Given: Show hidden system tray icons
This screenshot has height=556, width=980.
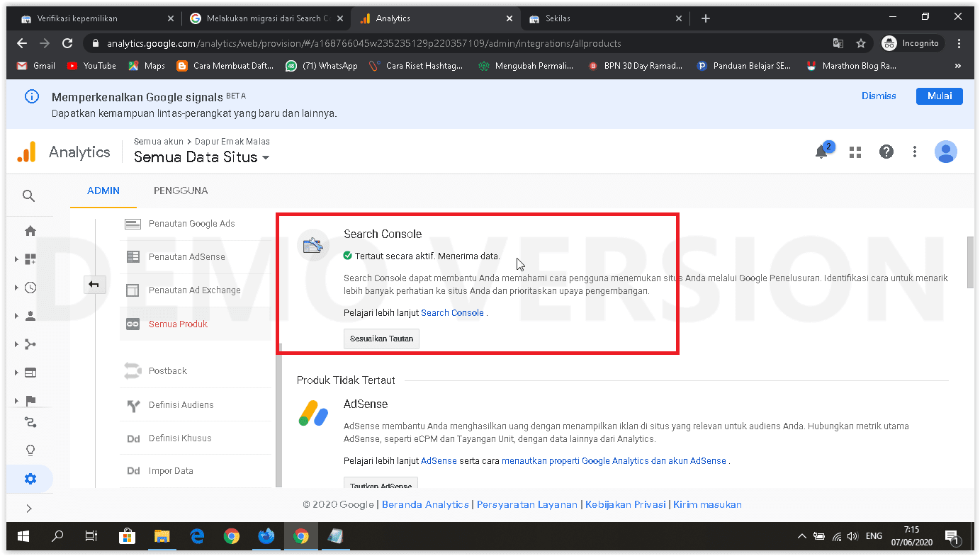Looking at the screenshot, I should 801,536.
